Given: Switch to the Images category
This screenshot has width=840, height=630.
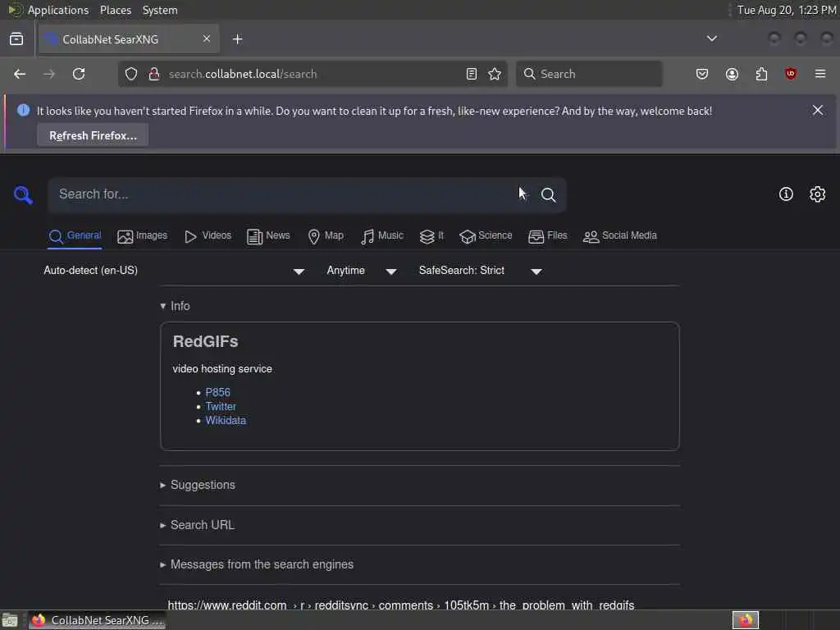Looking at the screenshot, I should (x=143, y=235).
